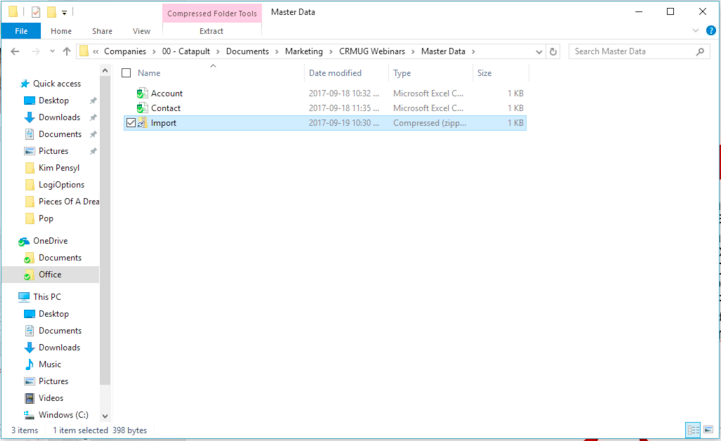Click the Import zipped folder icon

tap(142, 123)
